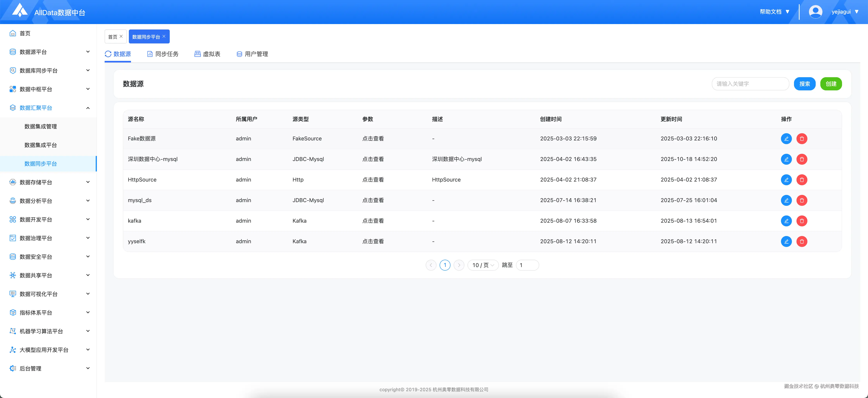Click the AllData logo icon
This screenshot has width=868, height=398.
coord(19,11)
